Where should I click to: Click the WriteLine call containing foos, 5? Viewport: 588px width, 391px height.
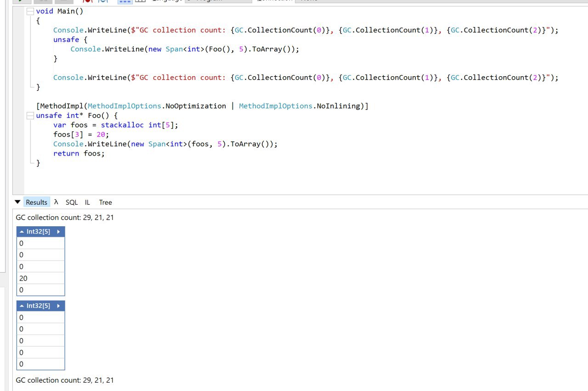coord(166,144)
